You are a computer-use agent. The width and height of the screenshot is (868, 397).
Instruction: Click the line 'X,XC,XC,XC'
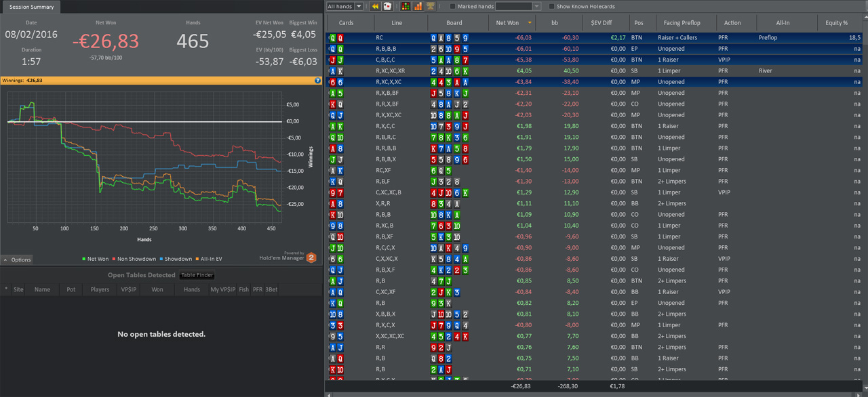click(390, 336)
